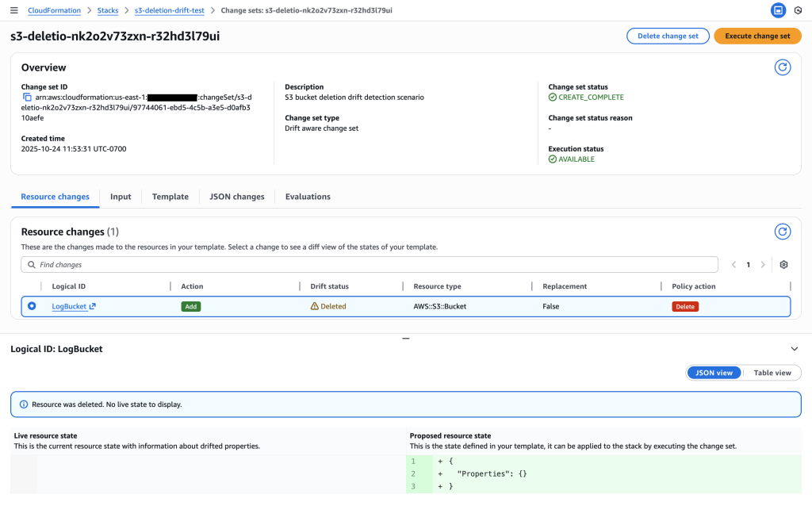Go to next page of changes
This screenshot has height=506, width=812.
coord(763,265)
